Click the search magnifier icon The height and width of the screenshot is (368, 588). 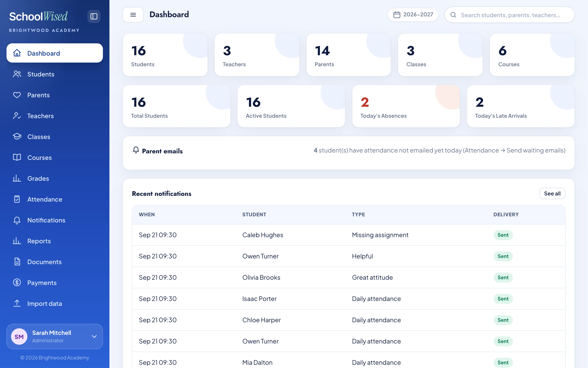[453, 15]
